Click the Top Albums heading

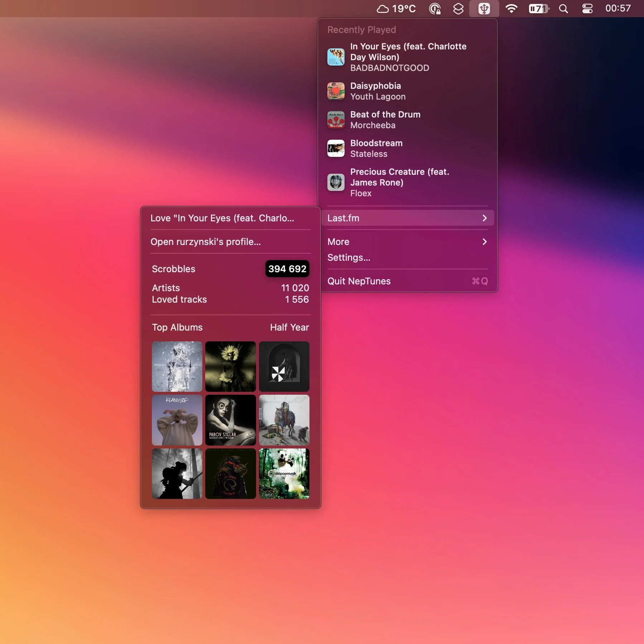coord(177,327)
